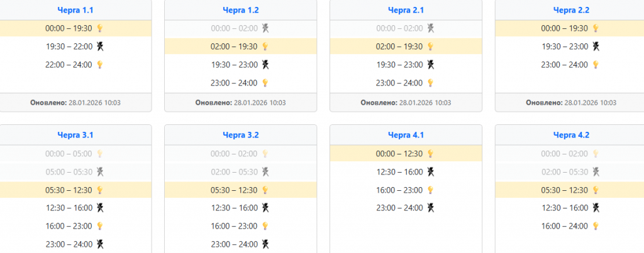Click the Черга 3.1 title
Viewport: 644px width, 253px height.
click(74, 135)
